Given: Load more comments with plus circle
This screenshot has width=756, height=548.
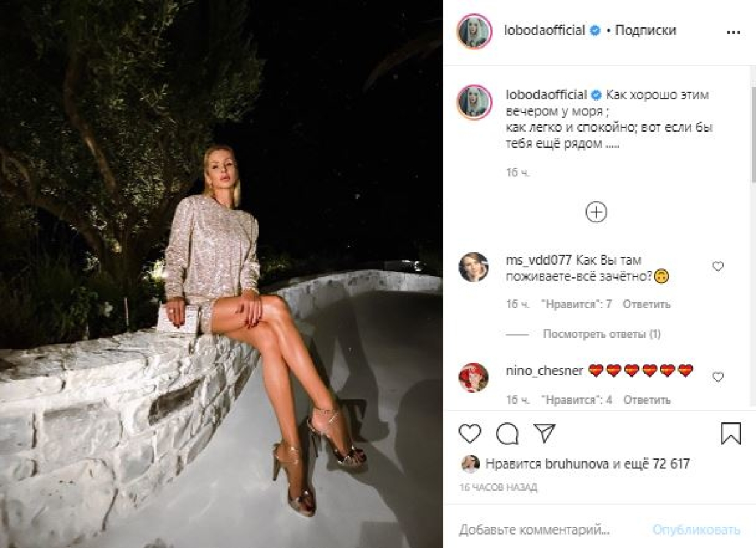Looking at the screenshot, I should (596, 212).
